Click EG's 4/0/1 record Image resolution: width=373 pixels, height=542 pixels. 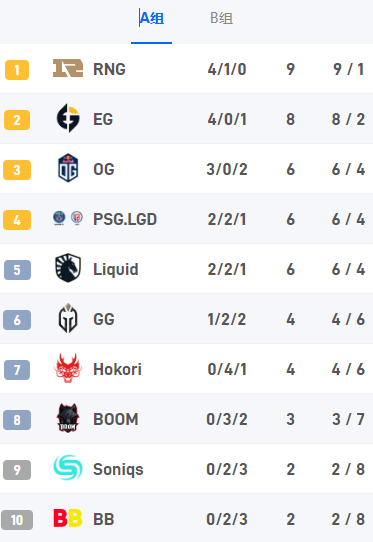(227, 119)
